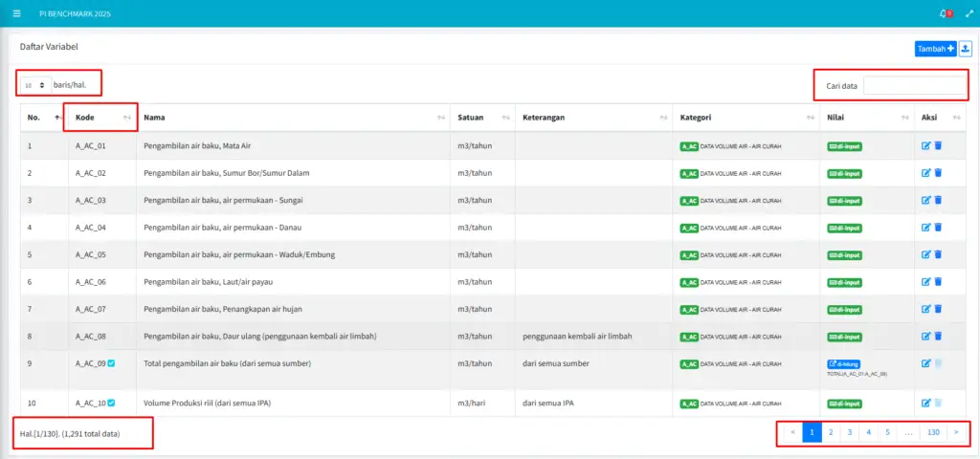Go to page 2 of pagination
The image size is (980, 459).
click(x=831, y=432)
